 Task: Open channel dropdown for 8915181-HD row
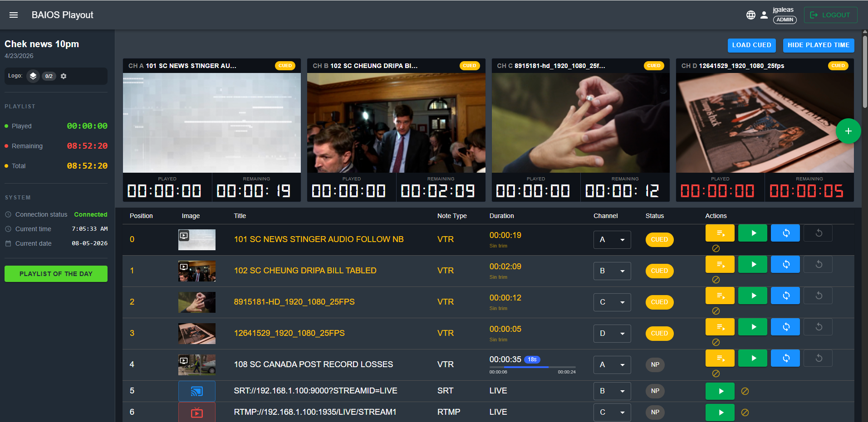[612, 302]
